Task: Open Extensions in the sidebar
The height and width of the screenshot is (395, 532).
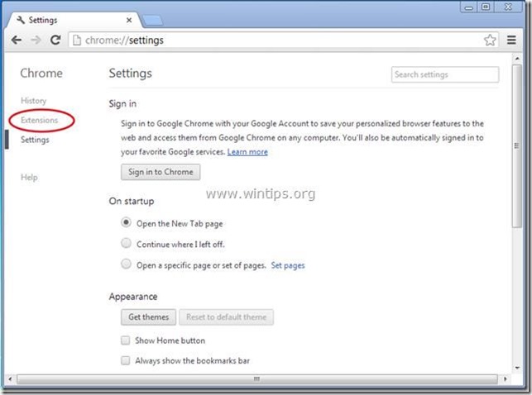Action: [x=40, y=120]
